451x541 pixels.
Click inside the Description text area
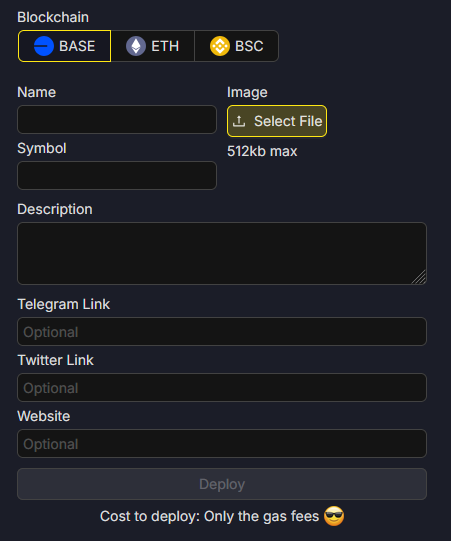pos(222,253)
